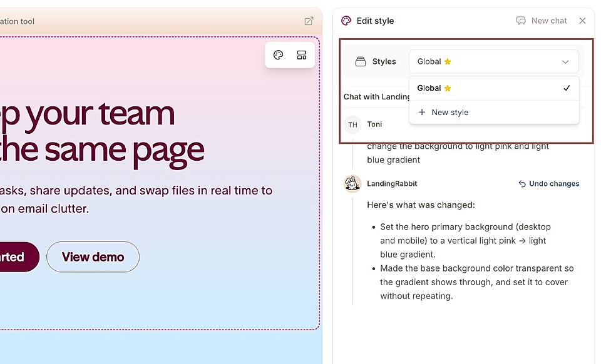Click the open-in-new icon in preview header
The height and width of the screenshot is (364, 601).
point(309,21)
